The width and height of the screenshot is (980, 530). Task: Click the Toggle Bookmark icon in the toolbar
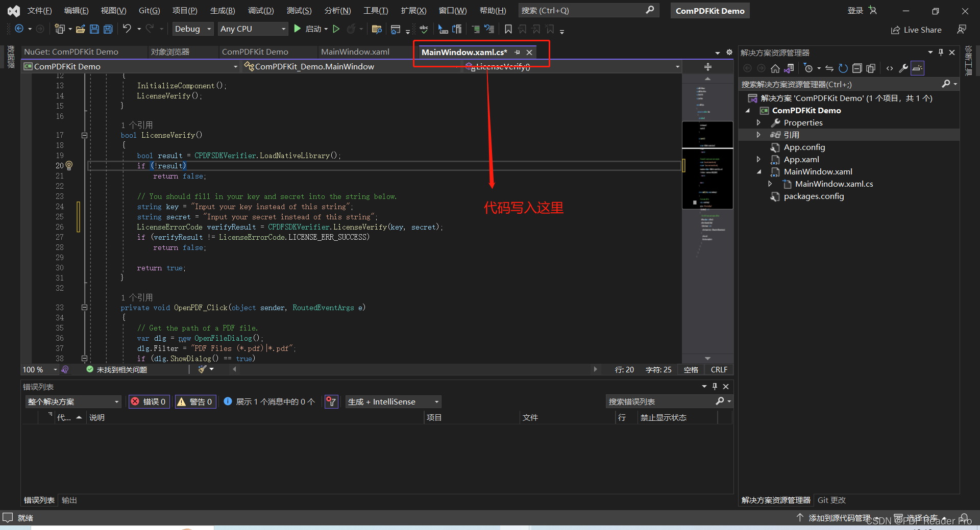click(x=508, y=29)
